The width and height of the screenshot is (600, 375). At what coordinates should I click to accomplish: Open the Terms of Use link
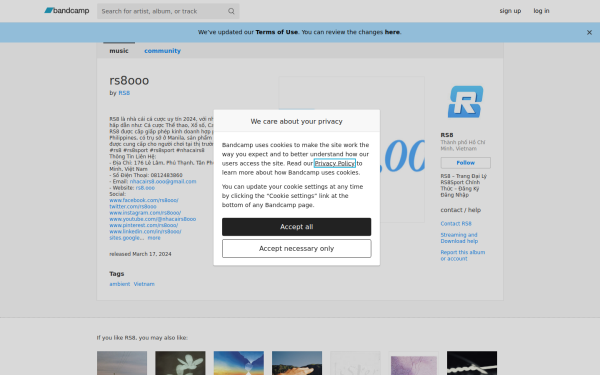click(x=277, y=32)
